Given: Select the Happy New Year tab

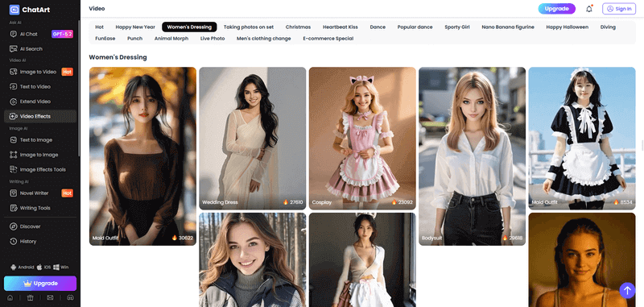Looking at the screenshot, I should pos(135,27).
